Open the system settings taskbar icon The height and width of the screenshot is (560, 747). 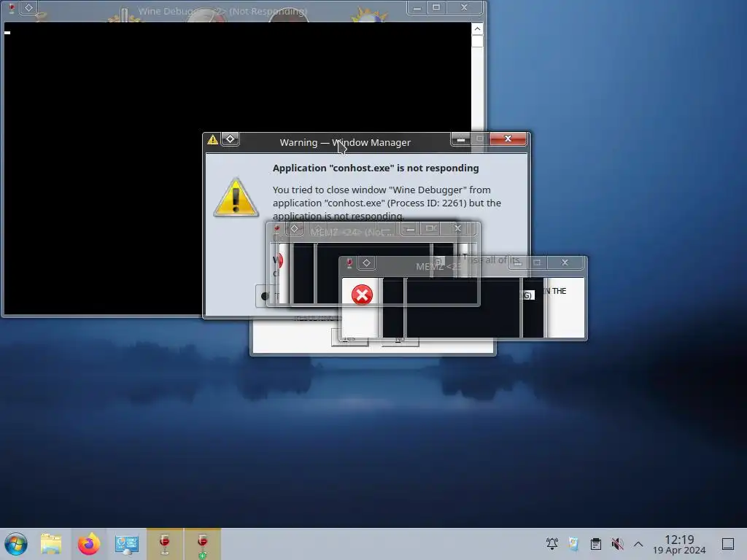[127, 544]
